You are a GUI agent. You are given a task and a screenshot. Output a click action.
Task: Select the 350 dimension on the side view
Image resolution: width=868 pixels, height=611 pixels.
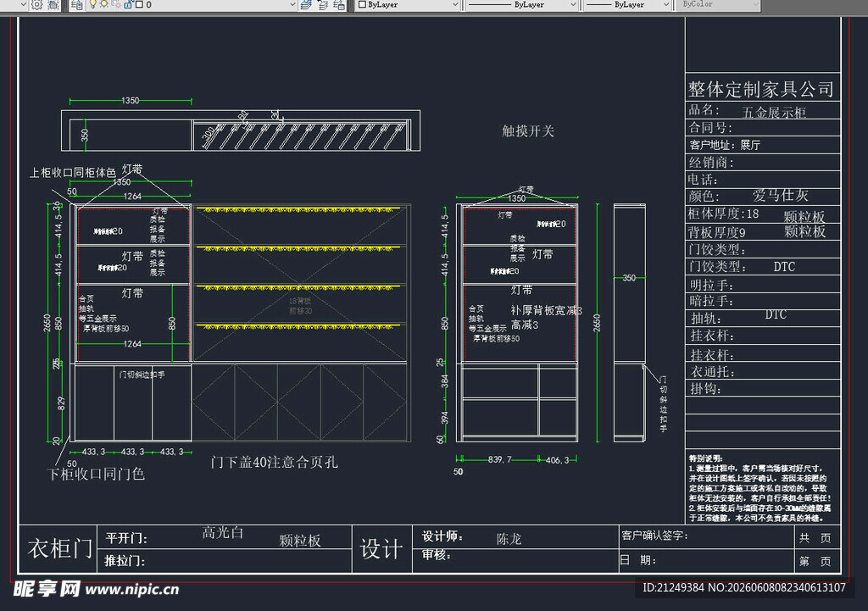(630, 278)
